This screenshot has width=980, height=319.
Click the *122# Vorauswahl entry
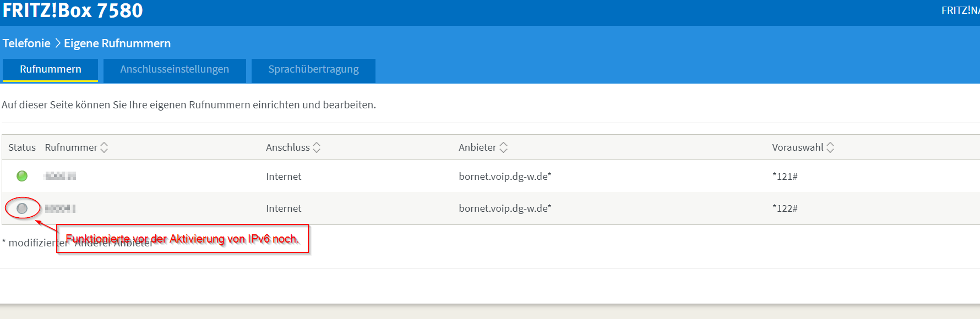[785, 208]
